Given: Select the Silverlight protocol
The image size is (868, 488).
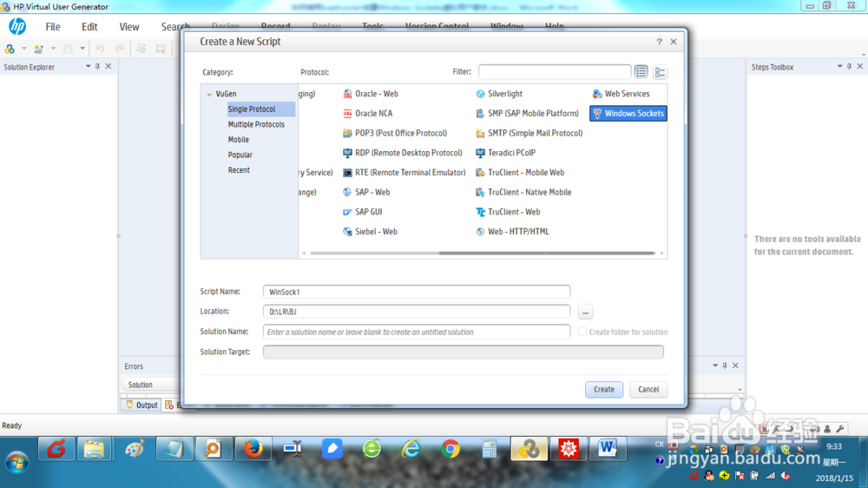Looking at the screenshot, I should [499, 94].
